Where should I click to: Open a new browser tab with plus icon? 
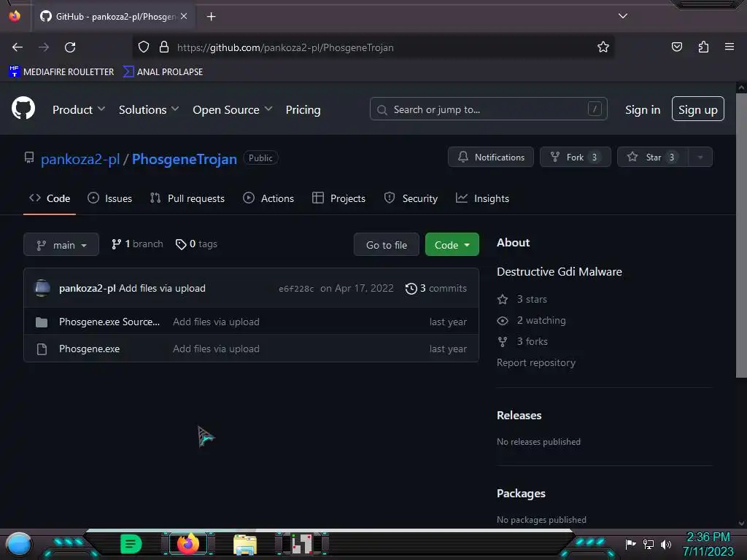[211, 17]
